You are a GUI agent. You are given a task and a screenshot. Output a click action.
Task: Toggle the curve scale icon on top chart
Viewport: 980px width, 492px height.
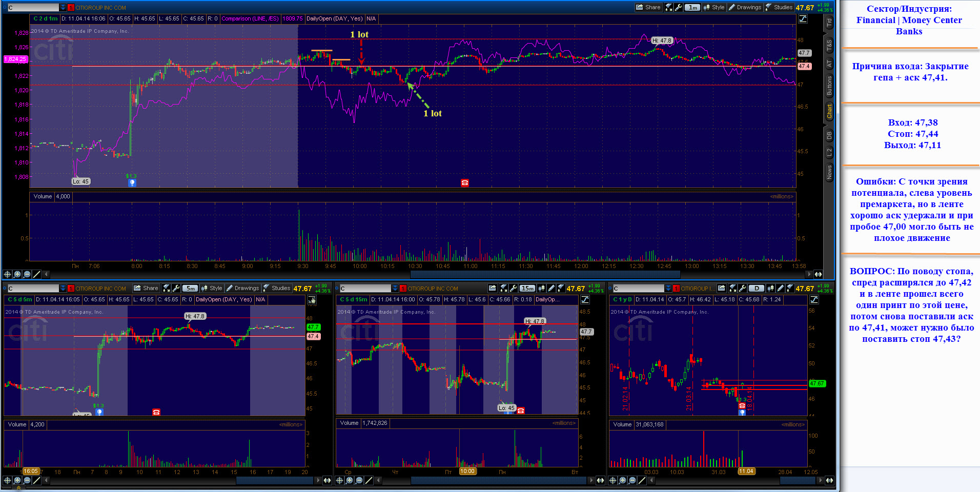click(x=803, y=19)
